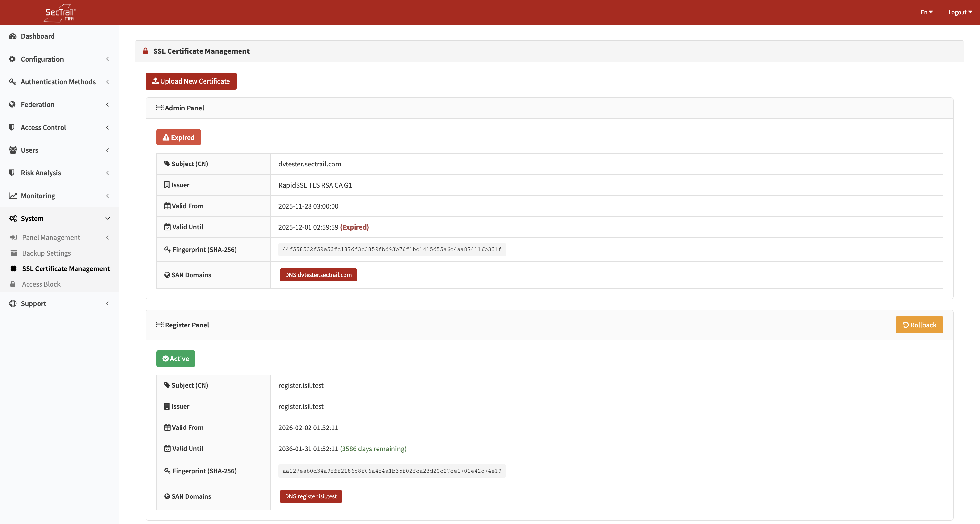Open Backup Settings from the sidebar
The width and height of the screenshot is (980, 524).
coord(46,253)
